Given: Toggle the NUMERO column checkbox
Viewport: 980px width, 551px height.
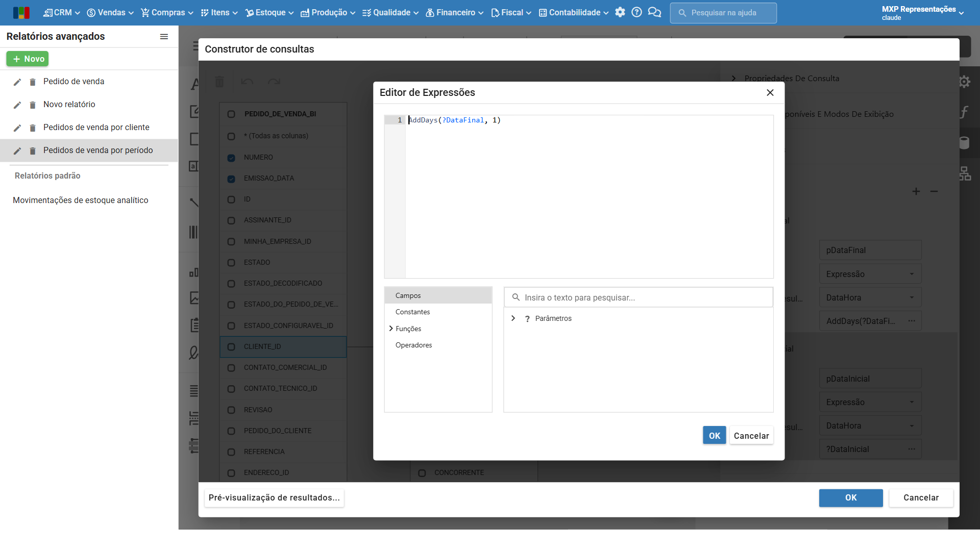Looking at the screenshot, I should (231, 158).
